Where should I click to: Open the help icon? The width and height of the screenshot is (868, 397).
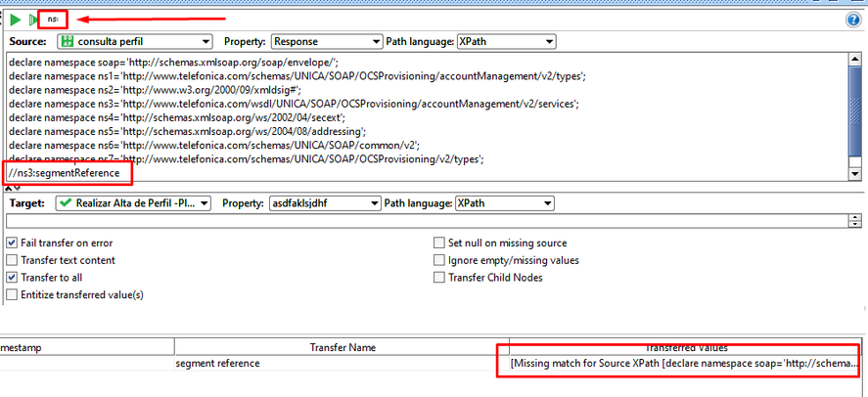[x=853, y=21]
